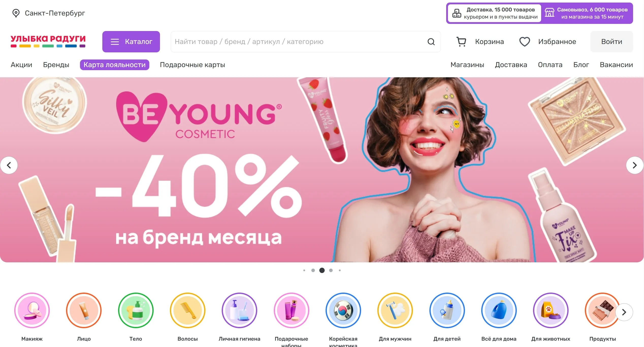
Task: Open the Всё для дома detergent icon
Action: [499, 310]
